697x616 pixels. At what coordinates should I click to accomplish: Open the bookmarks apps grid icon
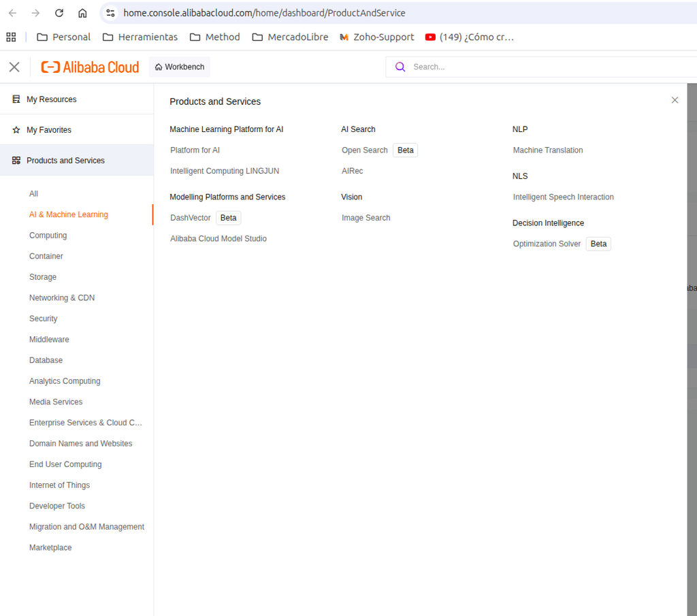11,37
